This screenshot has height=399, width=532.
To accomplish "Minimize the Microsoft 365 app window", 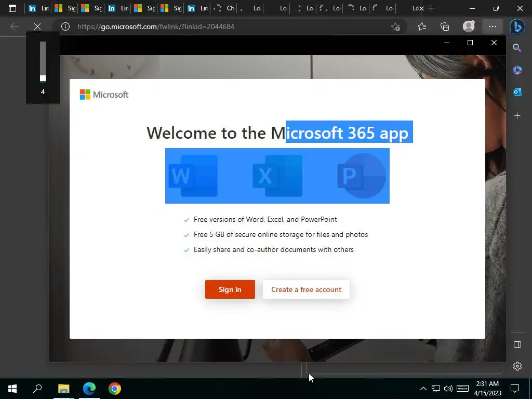I will 447,43.
